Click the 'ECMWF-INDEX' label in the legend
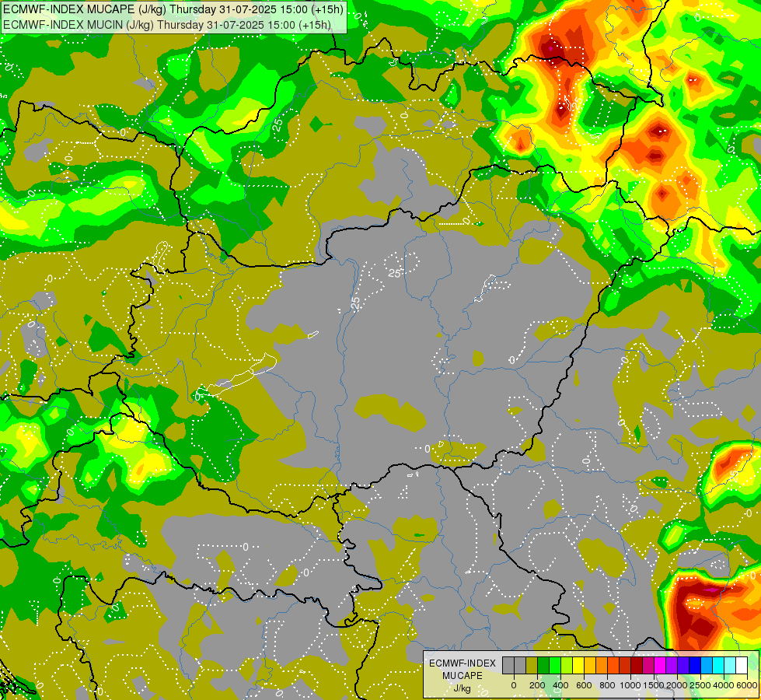 [x=463, y=663]
